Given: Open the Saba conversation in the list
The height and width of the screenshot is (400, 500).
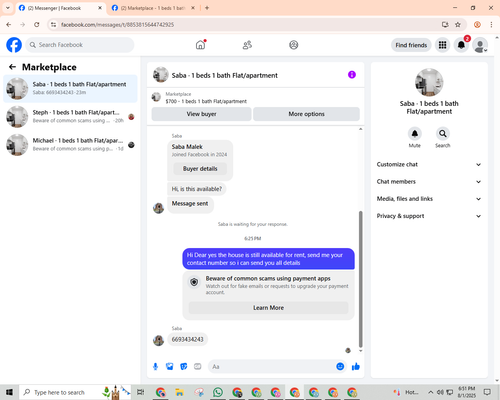Looking at the screenshot, I should (70, 89).
